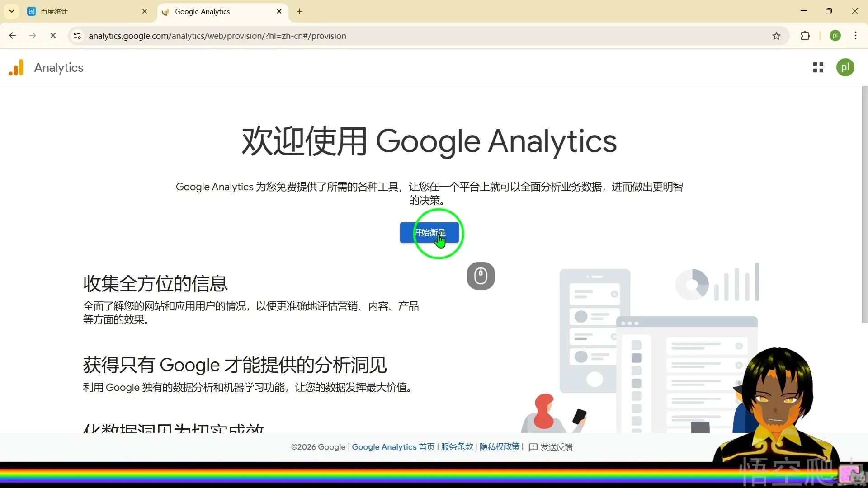Open the Google Analytics 首页 link

pyautogui.click(x=393, y=447)
